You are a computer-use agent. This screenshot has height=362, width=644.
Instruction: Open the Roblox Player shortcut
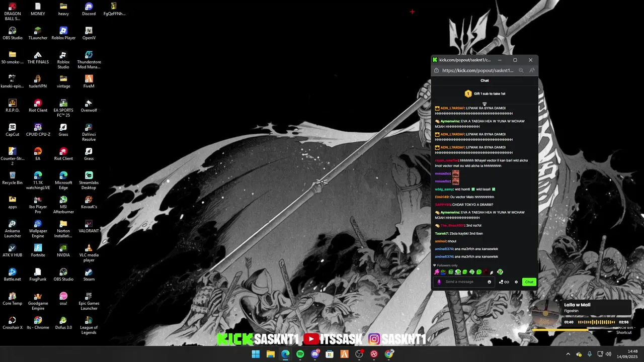tap(63, 34)
